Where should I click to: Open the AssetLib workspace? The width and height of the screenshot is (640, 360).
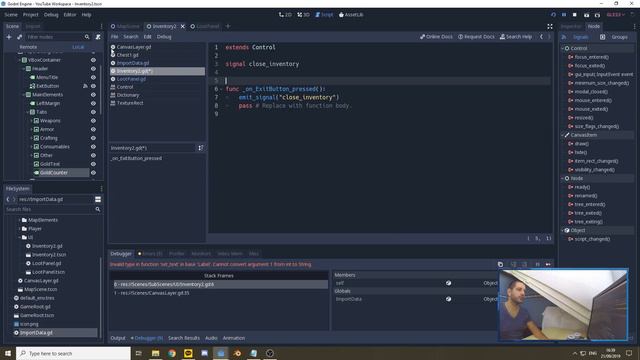click(x=351, y=15)
